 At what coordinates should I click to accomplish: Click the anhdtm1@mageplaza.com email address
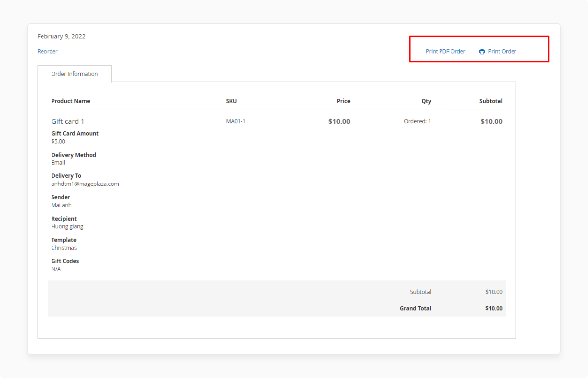coord(85,184)
